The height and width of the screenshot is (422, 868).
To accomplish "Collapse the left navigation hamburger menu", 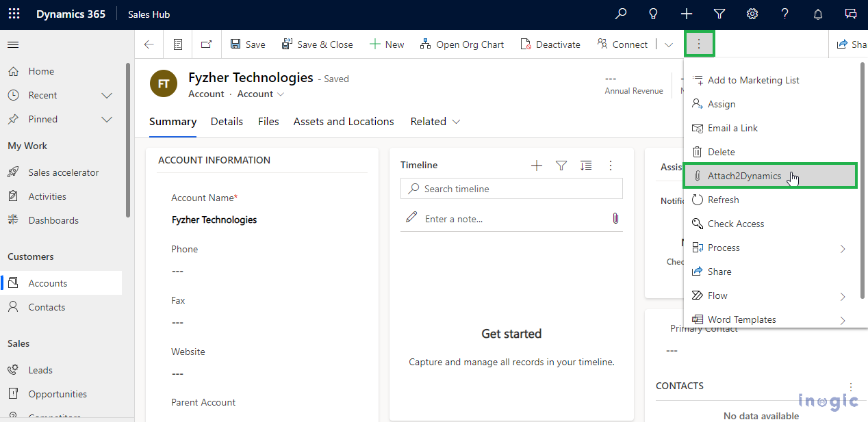I will (x=13, y=44).
